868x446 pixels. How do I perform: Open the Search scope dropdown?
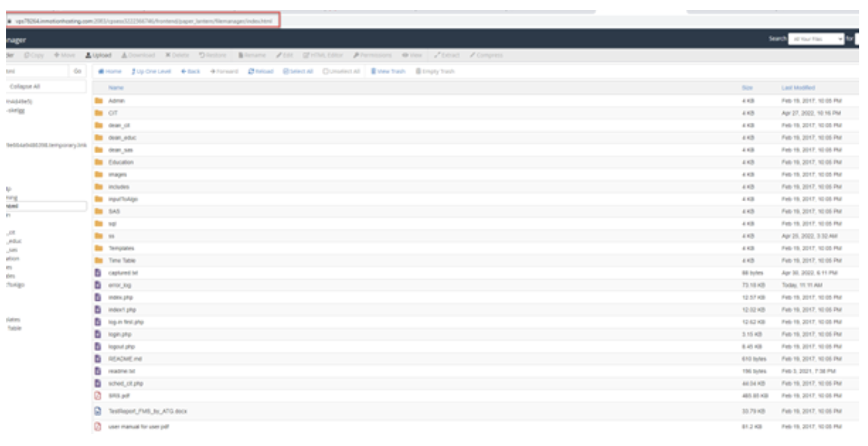pyautogui.click(x=816, y=39)
